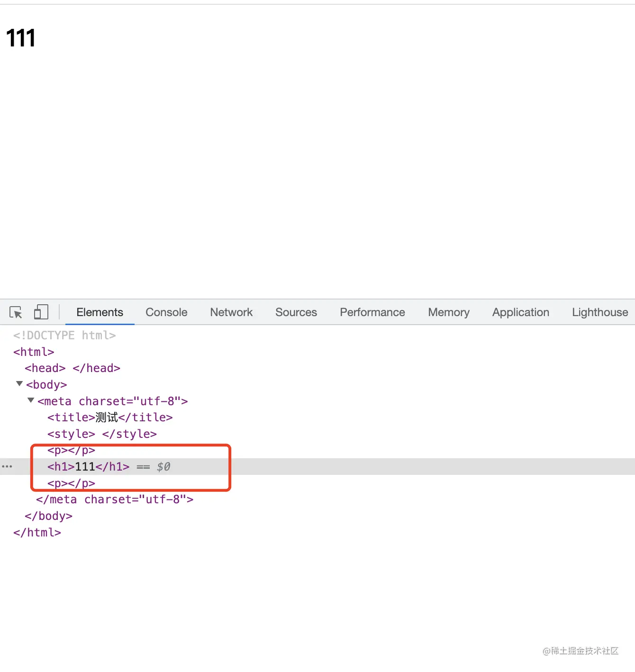This screenshot has height=672, width=635.
Task: Select the opening <body> tag
Action: click(x=46, y=385)
